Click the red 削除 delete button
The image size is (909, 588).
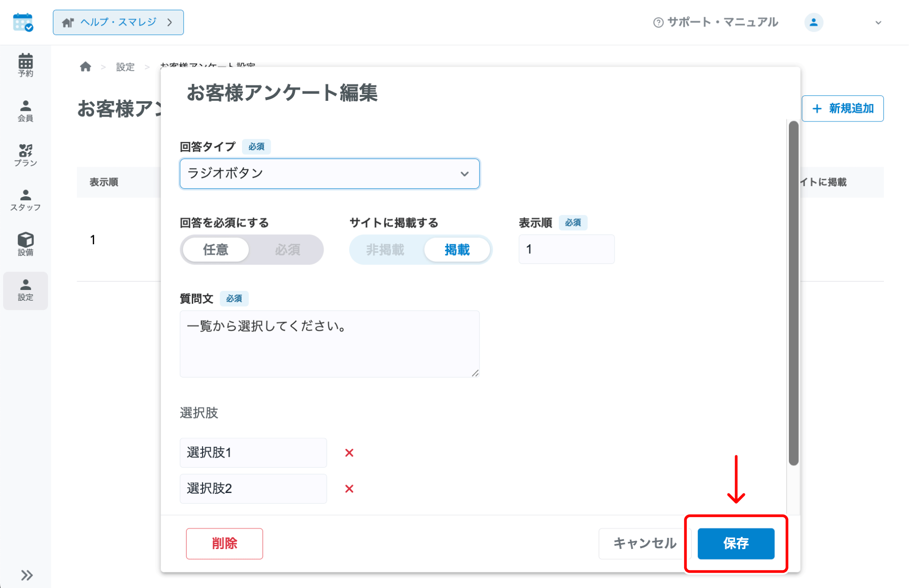point(224,543)
